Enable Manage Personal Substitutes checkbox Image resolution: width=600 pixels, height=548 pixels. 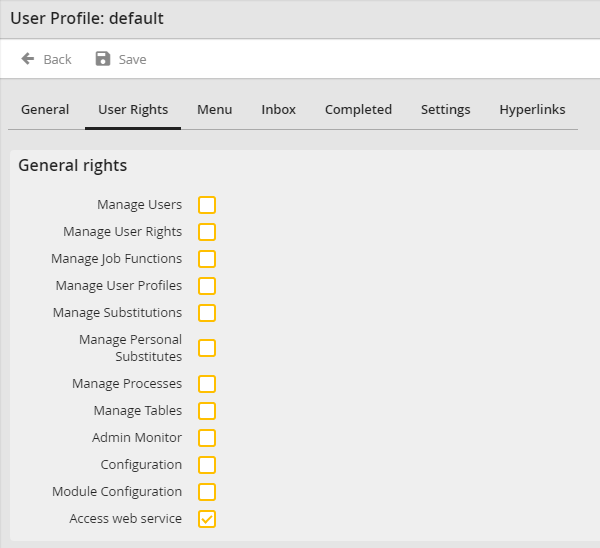click(207, 348)
